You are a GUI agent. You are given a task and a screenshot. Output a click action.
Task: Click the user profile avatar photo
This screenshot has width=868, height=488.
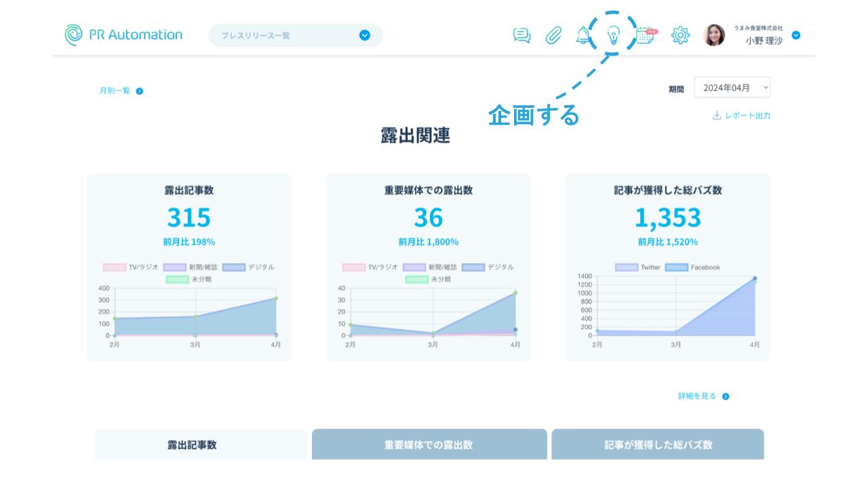(x=714, y=35)
